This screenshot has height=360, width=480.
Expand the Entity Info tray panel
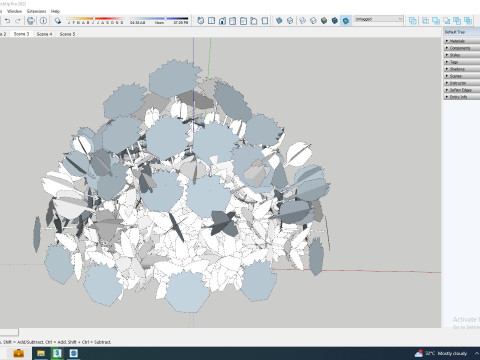pyautogui.click(x=462, y=97)
